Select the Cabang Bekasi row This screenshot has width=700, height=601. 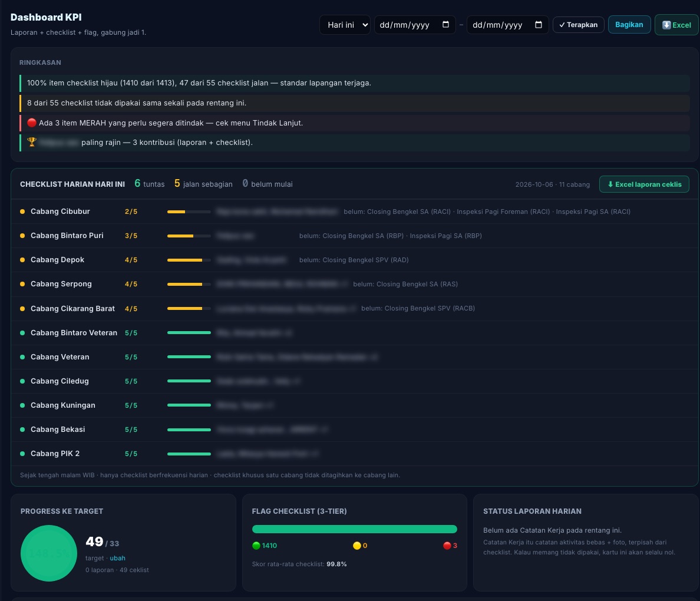(354, 429)
